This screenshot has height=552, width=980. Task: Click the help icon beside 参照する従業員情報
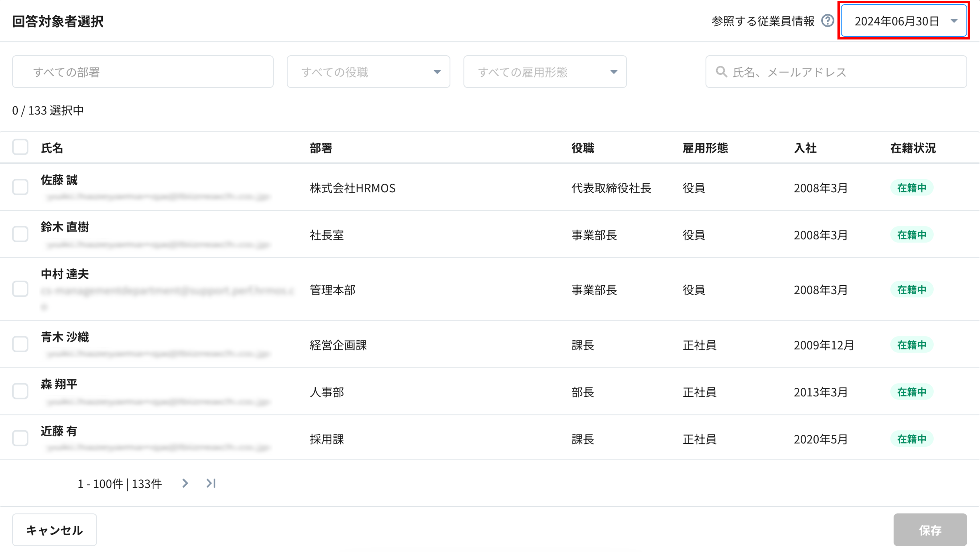827,21
